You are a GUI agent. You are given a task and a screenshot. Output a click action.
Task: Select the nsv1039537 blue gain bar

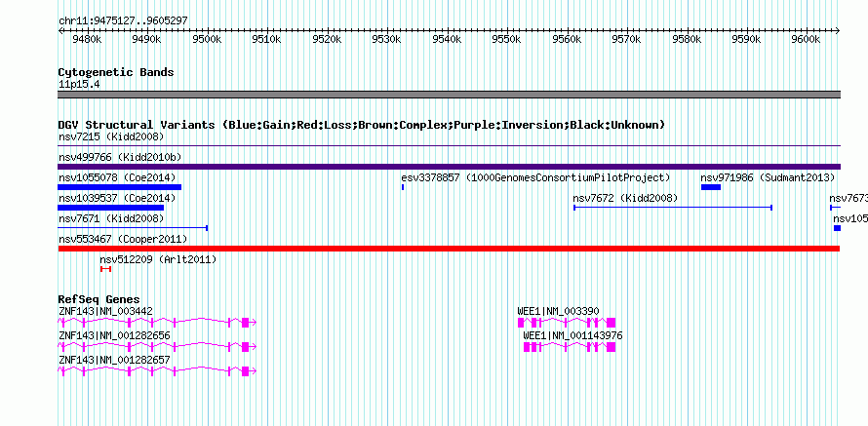111,208
